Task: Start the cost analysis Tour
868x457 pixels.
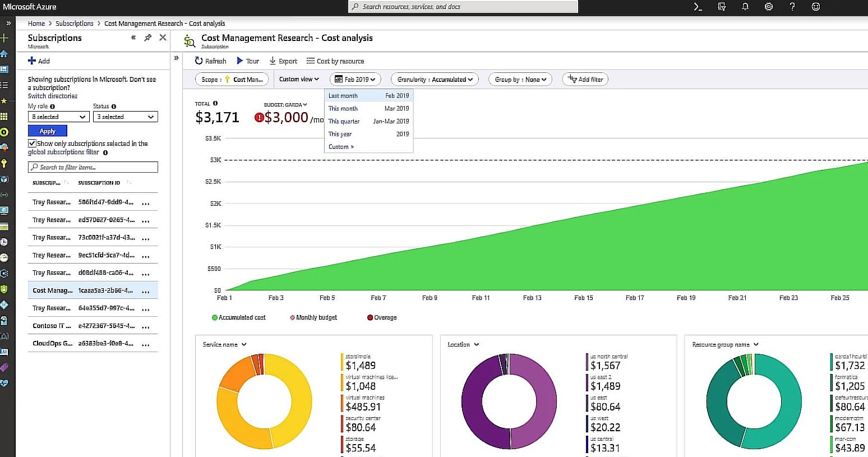Action: pyautogui.click(x=247, y=61)
